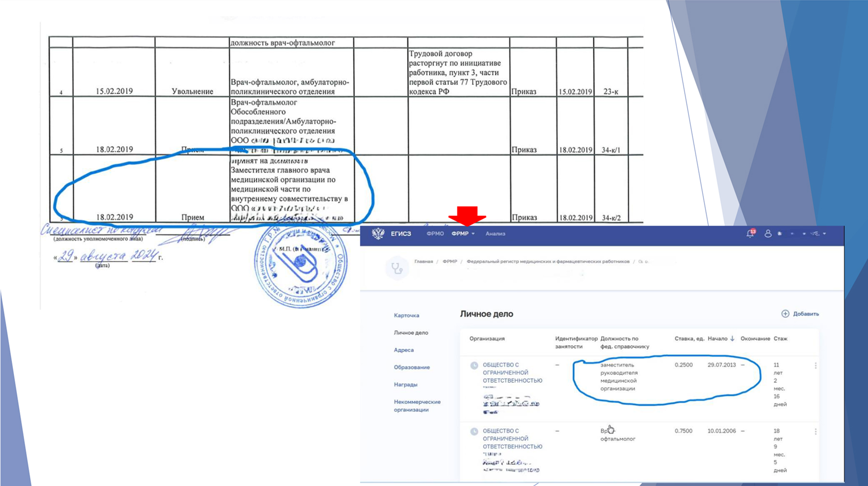Click the plus circle icon next to Добавить
The height and width of the screenshot is (486, 868).
[785, 314]
